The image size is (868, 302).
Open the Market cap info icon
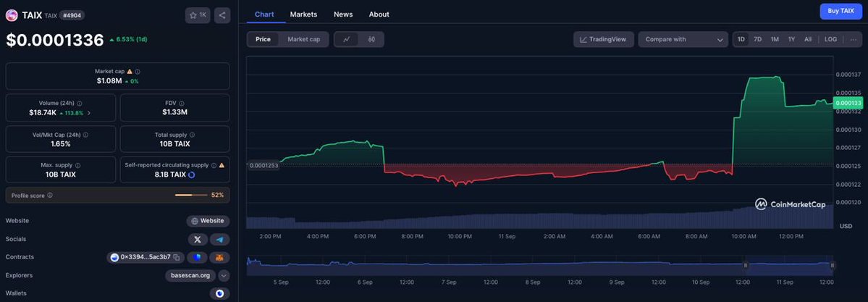138,72
